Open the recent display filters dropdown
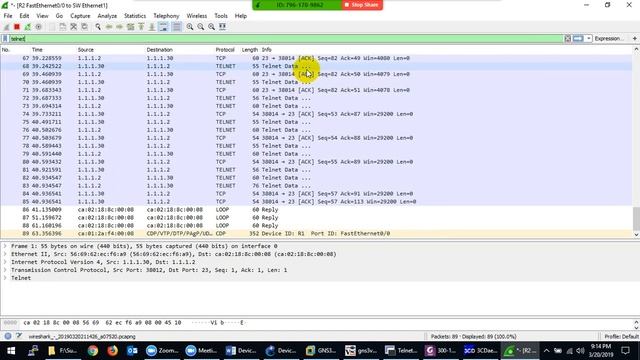This screenshot has width=640, height=360. point(588,39)
